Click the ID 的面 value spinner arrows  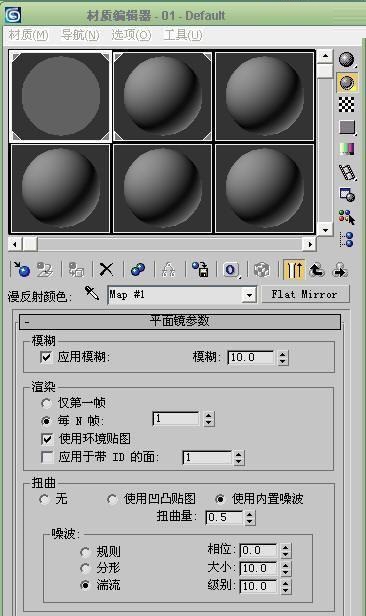(239, 458)
